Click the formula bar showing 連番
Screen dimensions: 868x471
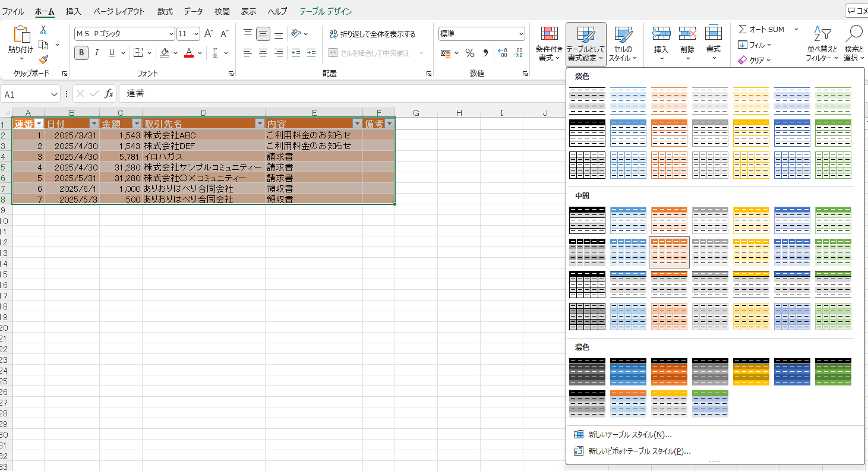339,94
